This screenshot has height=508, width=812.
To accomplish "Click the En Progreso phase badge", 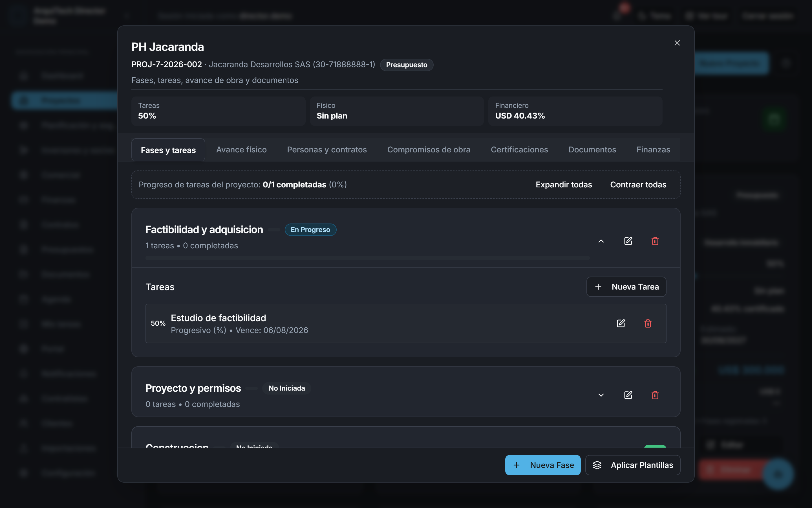I will [x=310, y=229].
